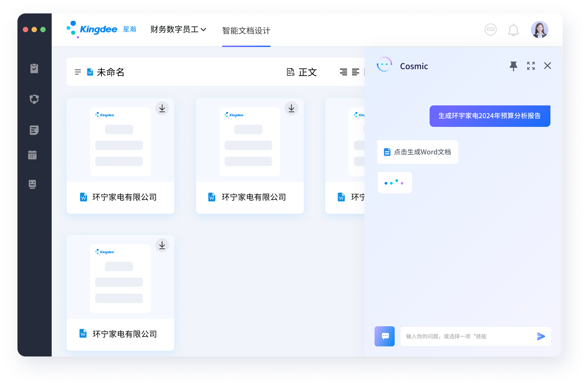Close the Cosmic assistant panel
The height and width of the screenshot is (386, 588).
point(547,66)
